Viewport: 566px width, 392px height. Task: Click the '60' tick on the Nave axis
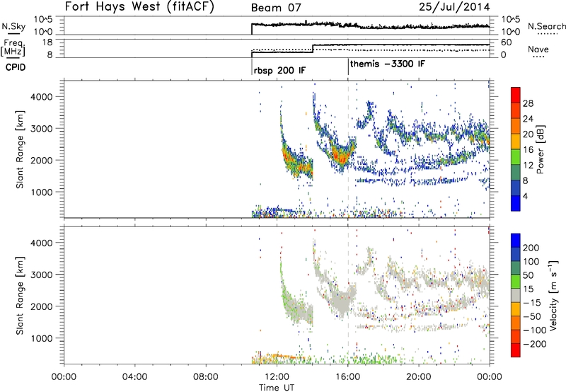click(507, 42)
